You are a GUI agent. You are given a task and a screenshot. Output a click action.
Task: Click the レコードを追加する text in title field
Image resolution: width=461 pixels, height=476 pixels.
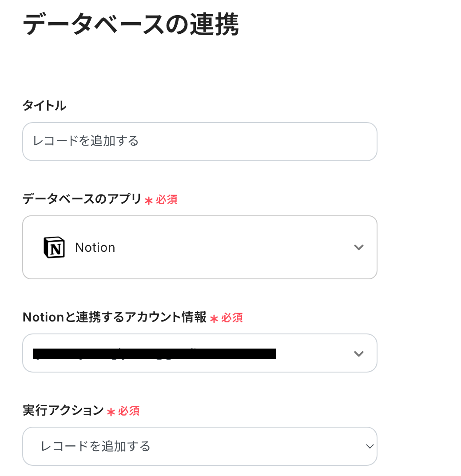[86, 141]
